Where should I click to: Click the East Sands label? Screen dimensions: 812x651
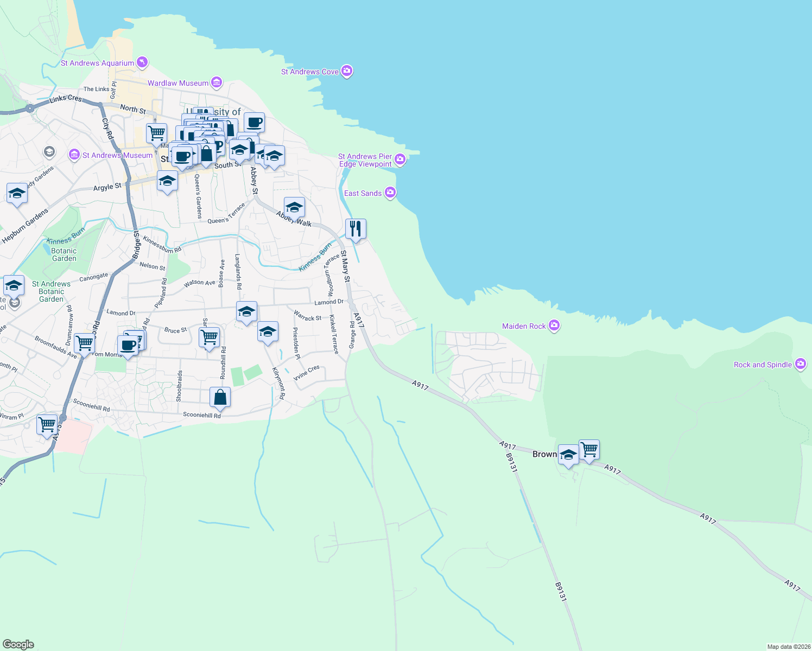pyautogui.click(x=363, y=193)
